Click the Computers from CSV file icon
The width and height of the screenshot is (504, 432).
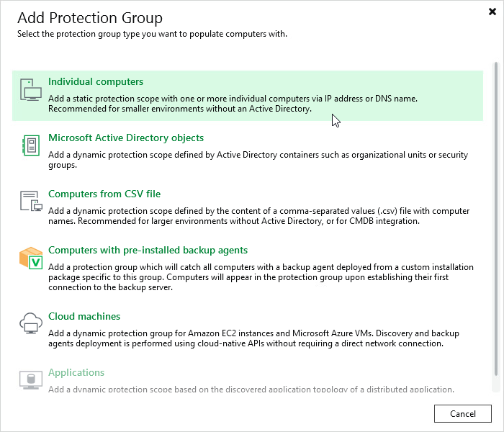[x=31, y=201]
